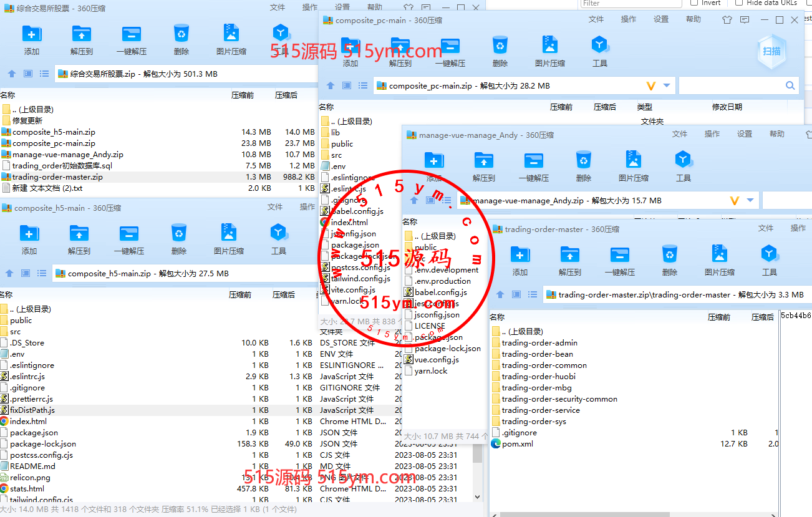Click search magnifier in composite_pc-main window
Viewport: 812px width, 517px height.
pyautogui.click(x=790, y=86)
